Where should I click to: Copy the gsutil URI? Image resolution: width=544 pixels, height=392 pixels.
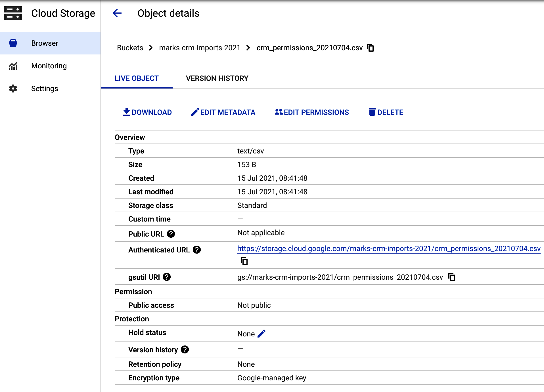[x=452, y=277]
